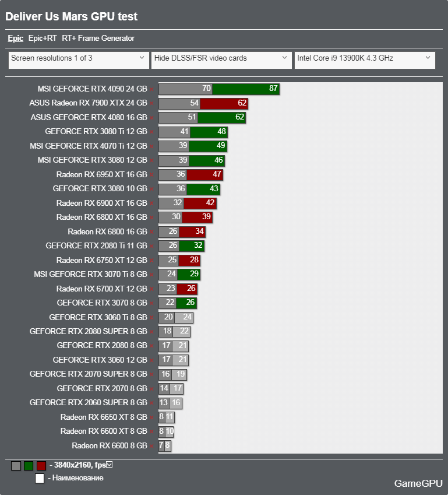Remove GEFORCE RTX 2070 8 GB with its x

pyautogui.click(x=151, y=389)
